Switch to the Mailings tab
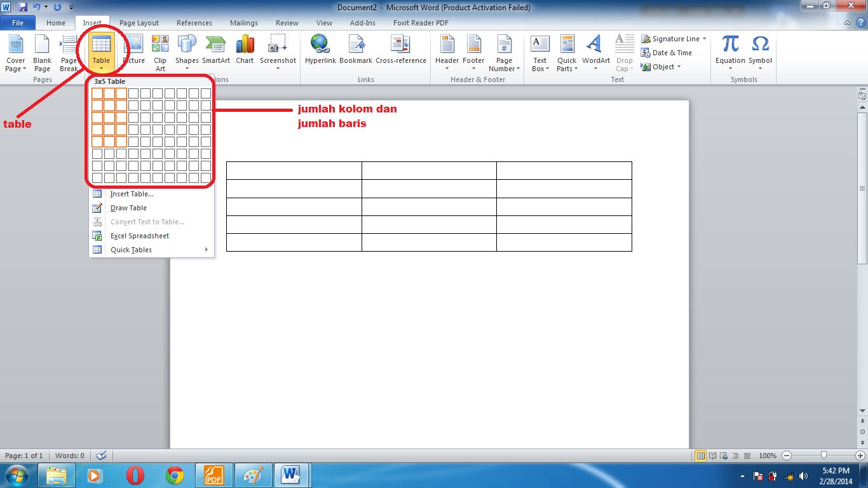Screen dimensions: 868x488 (x=244, y=23)
